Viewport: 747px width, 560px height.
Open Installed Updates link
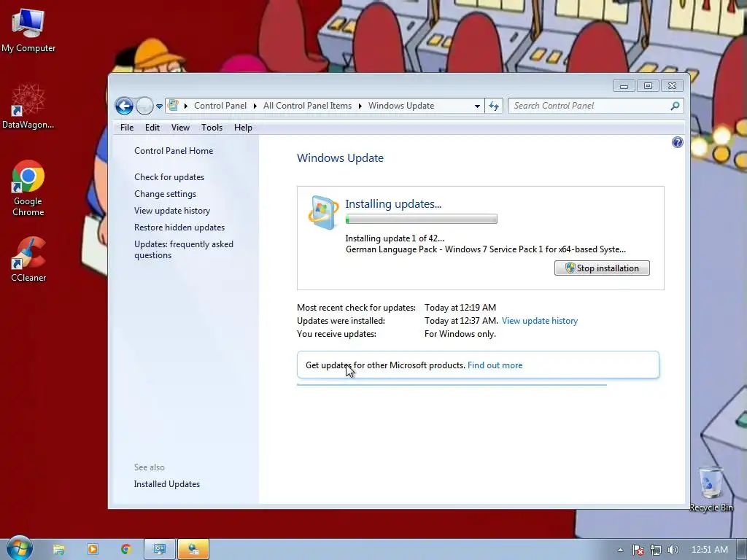point(167,484)
